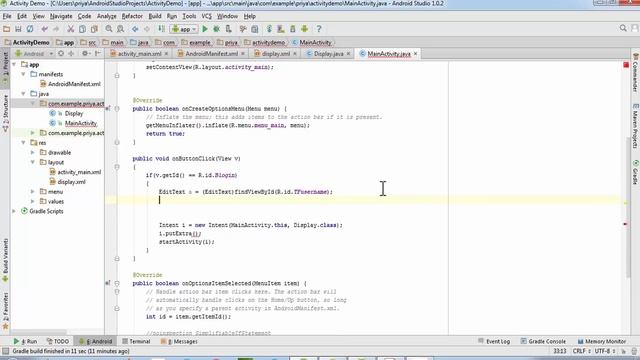Toggle fold marker beside onCreateOptionsMenu method
The height and width of the screenshot is (360, 640).
117,109
